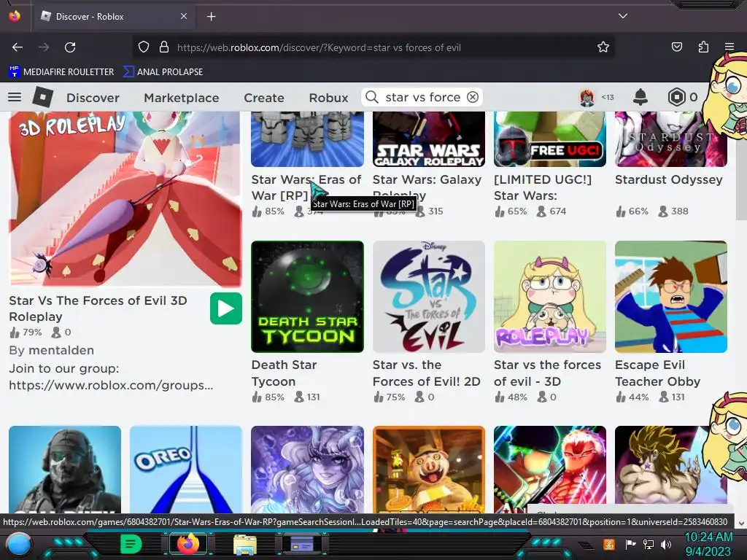Reload the page with refresh icon
Screen dimensions: 747x560
click(70, 47)
